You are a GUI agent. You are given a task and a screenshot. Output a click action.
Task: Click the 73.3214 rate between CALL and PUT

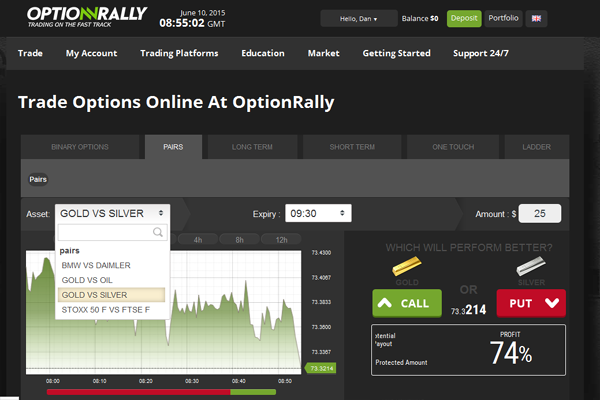pyautogui.click(x=468, y=309)
